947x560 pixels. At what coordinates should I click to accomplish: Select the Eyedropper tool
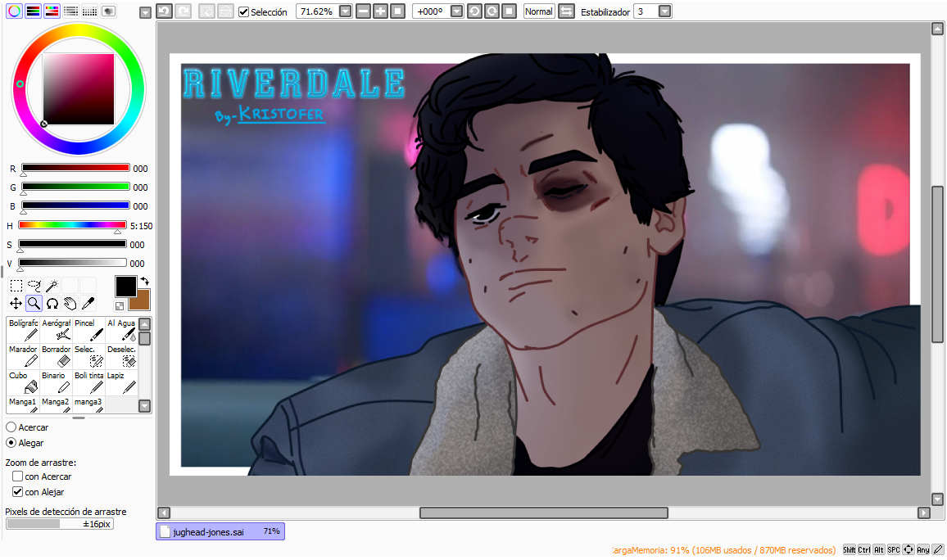pos(88,304)
